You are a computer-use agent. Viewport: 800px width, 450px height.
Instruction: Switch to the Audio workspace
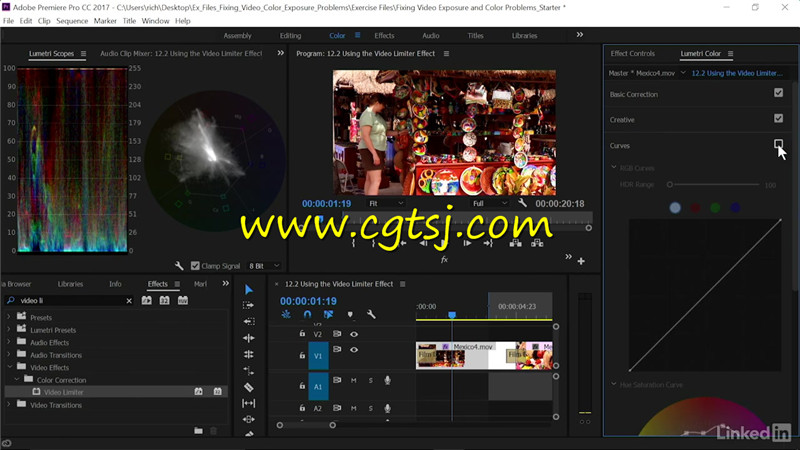pyautogui.click(x=431, y=36)
